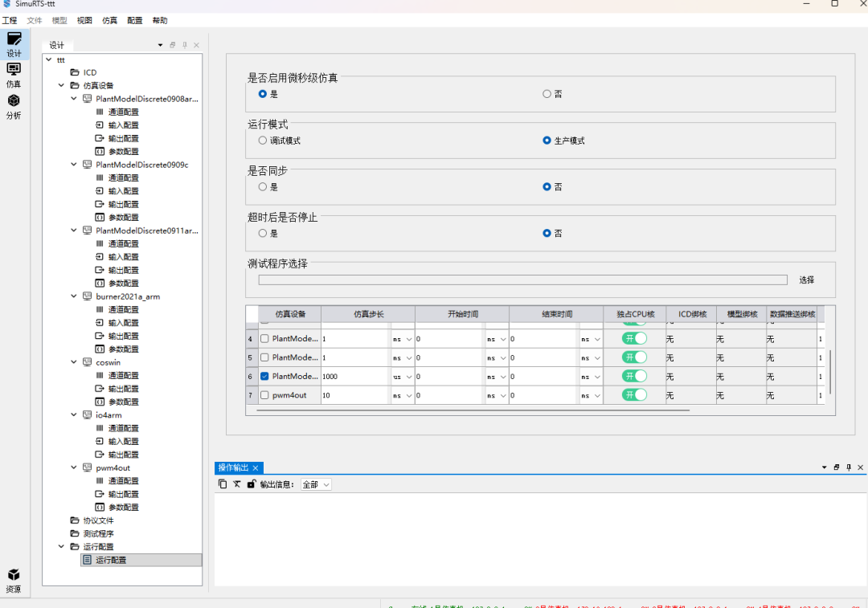Viewport: 868px width, 608px height.
Task: Float the 设计 panel
Action: click(x=173, y=45)
